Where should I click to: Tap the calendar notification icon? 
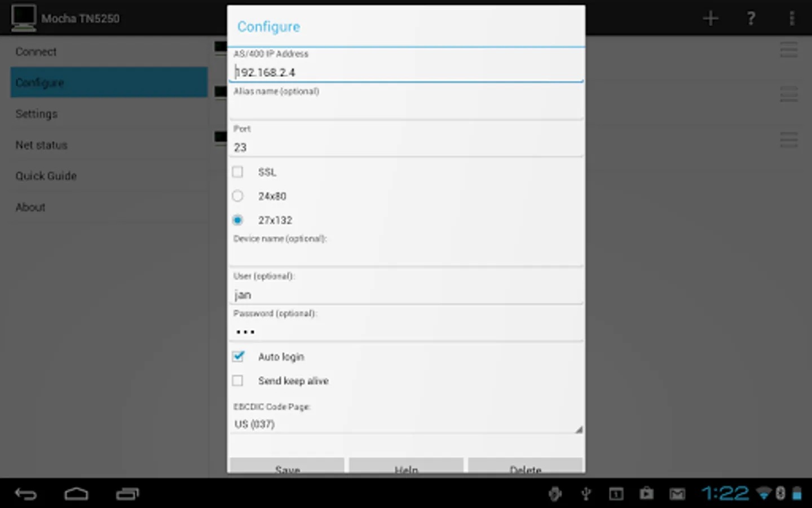616,494
